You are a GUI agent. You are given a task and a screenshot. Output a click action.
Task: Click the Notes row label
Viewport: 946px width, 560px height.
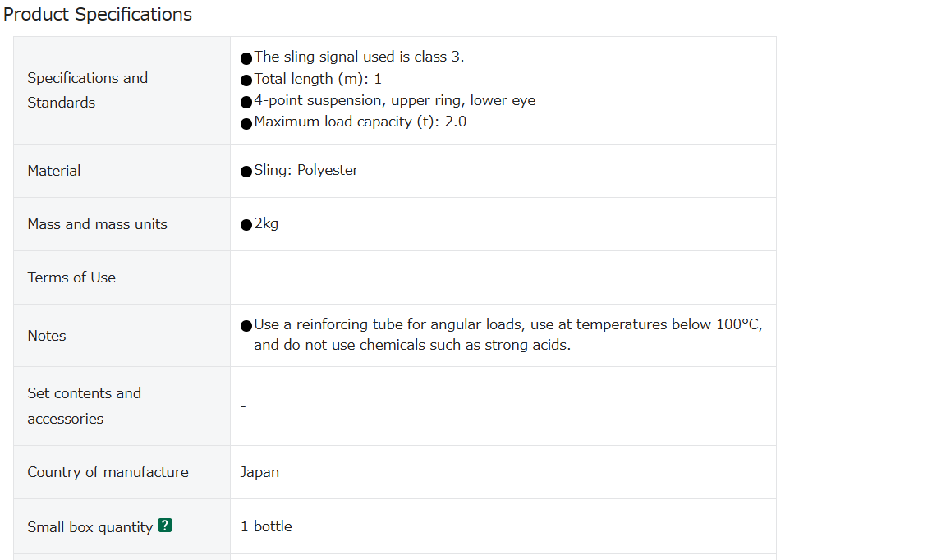click(47, 336)
